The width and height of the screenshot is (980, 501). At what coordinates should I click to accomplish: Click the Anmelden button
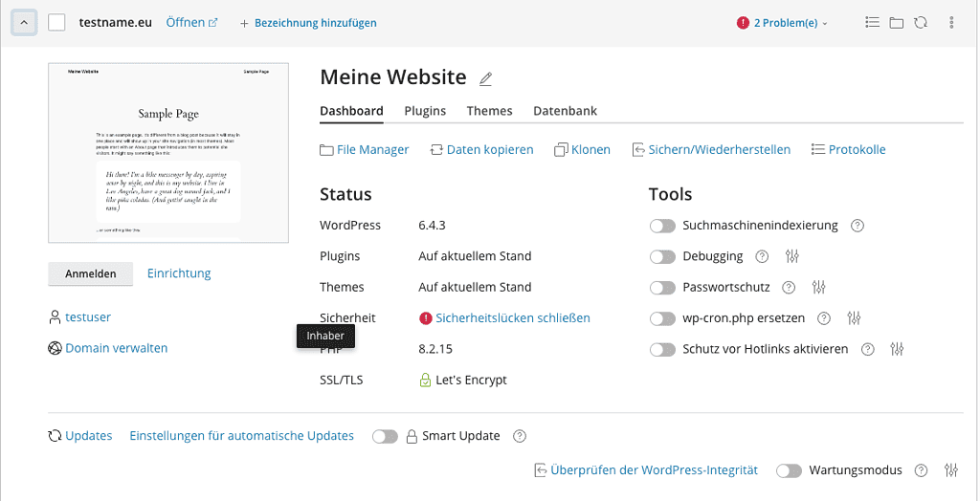91,273
